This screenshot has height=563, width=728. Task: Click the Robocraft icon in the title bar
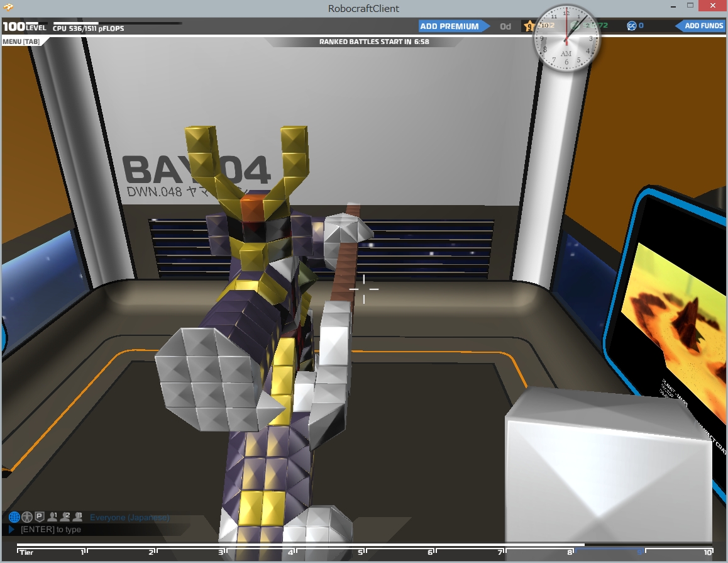click(8, 7)
